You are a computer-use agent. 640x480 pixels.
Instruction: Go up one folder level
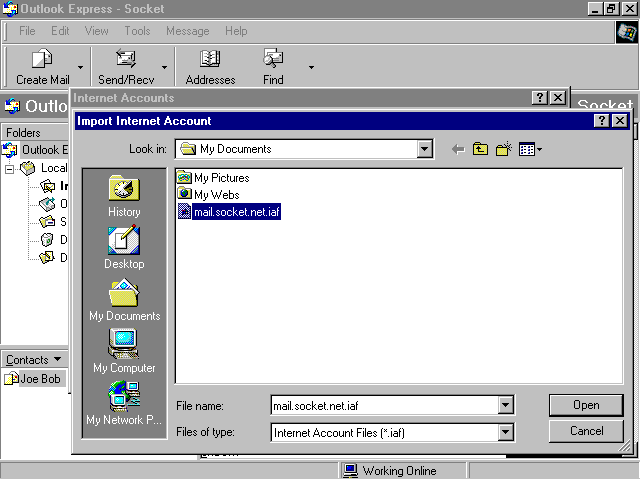point(480,149)
